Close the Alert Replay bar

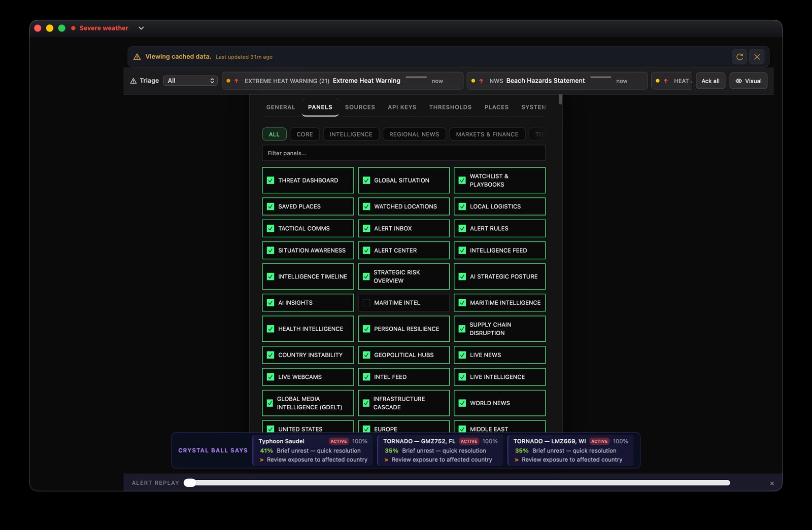coord(772,483)
